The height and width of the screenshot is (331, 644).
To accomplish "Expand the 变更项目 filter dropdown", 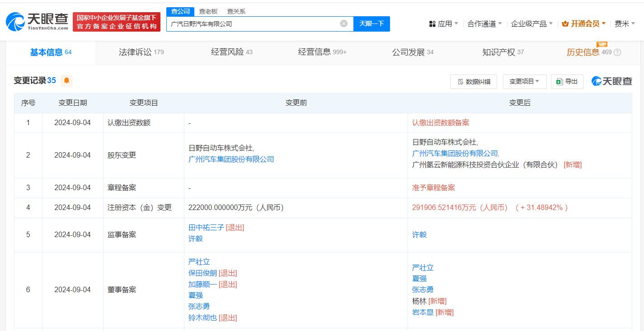I will click(x=524, y=82).
